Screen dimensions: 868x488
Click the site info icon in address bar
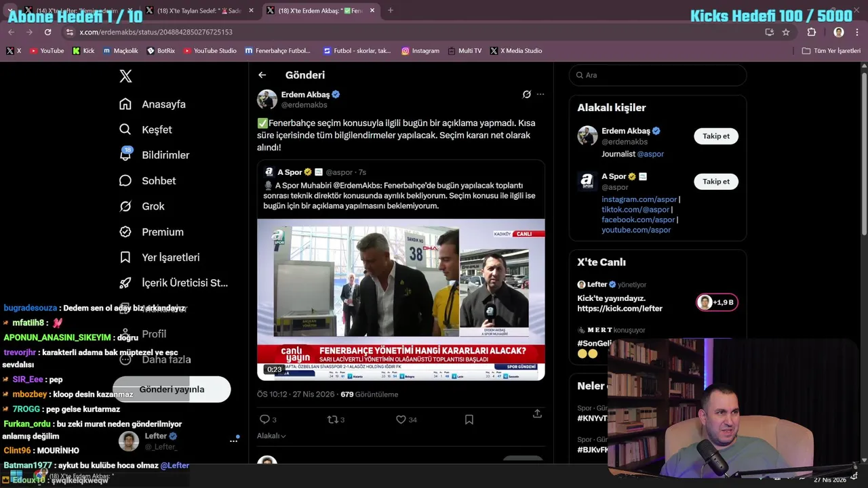tap(69, 32)
